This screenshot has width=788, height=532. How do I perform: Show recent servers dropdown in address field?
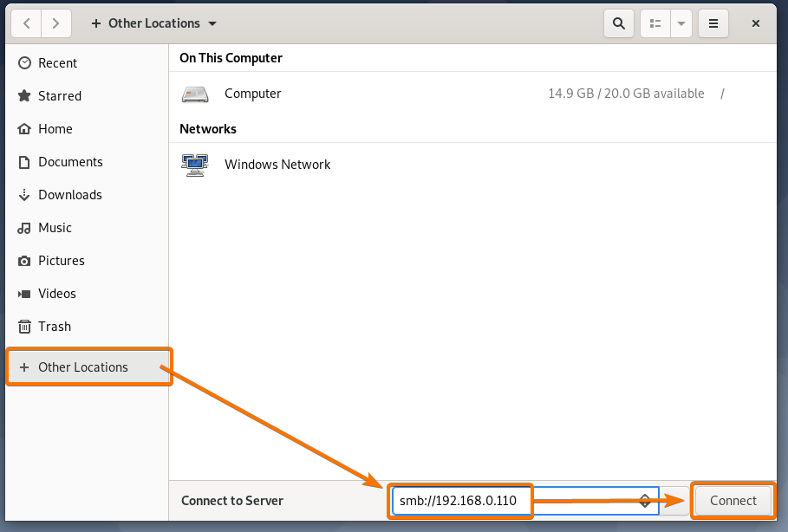pos(646,501)
